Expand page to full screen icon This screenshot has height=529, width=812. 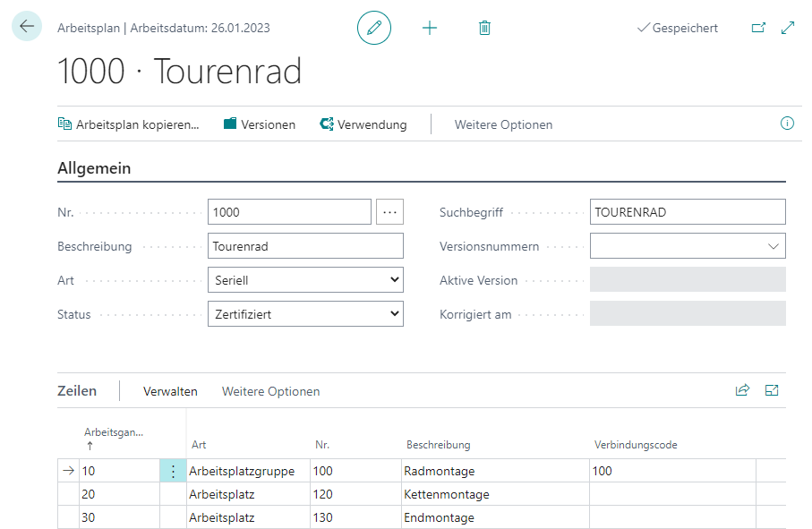[788, 28]
